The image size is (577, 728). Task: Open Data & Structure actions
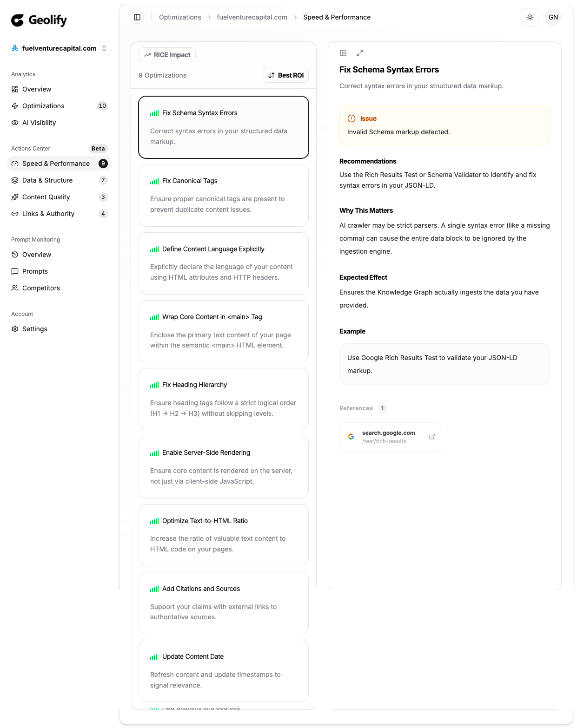pos(47,180)
